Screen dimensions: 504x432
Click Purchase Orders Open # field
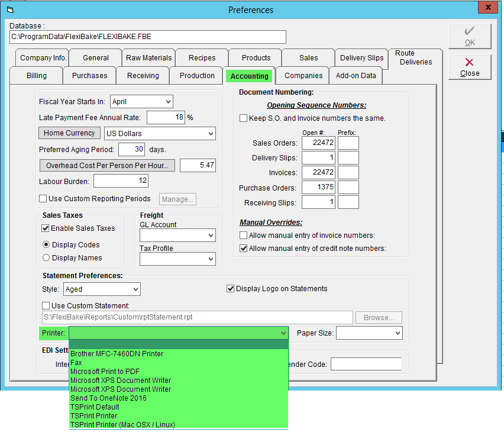point(318,187)
